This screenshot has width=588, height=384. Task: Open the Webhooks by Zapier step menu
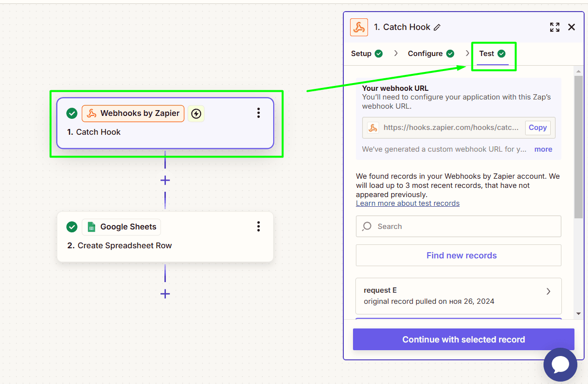259,113
